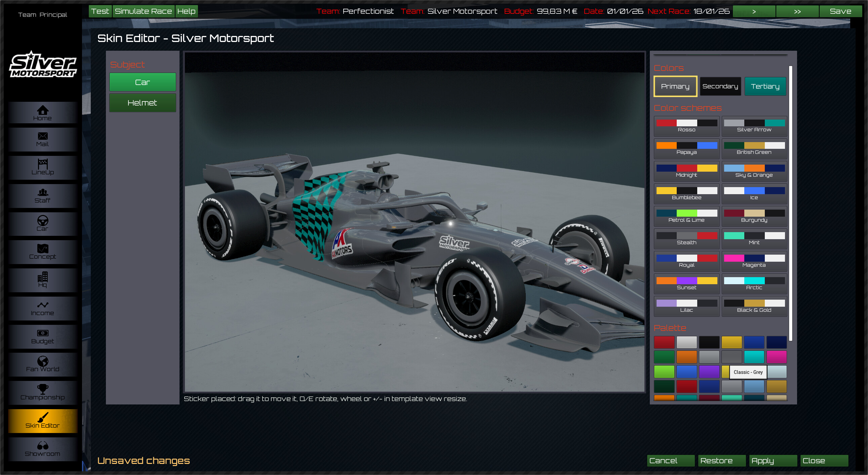Click the Cancel button
This screenshot has height=475, width=868.
click(671, 461)
